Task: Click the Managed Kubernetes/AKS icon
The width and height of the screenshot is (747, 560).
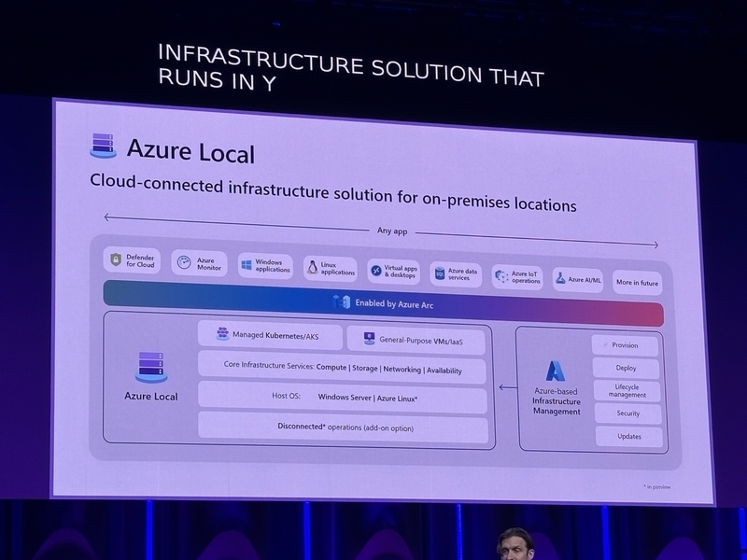Action: tap(222, 333)
